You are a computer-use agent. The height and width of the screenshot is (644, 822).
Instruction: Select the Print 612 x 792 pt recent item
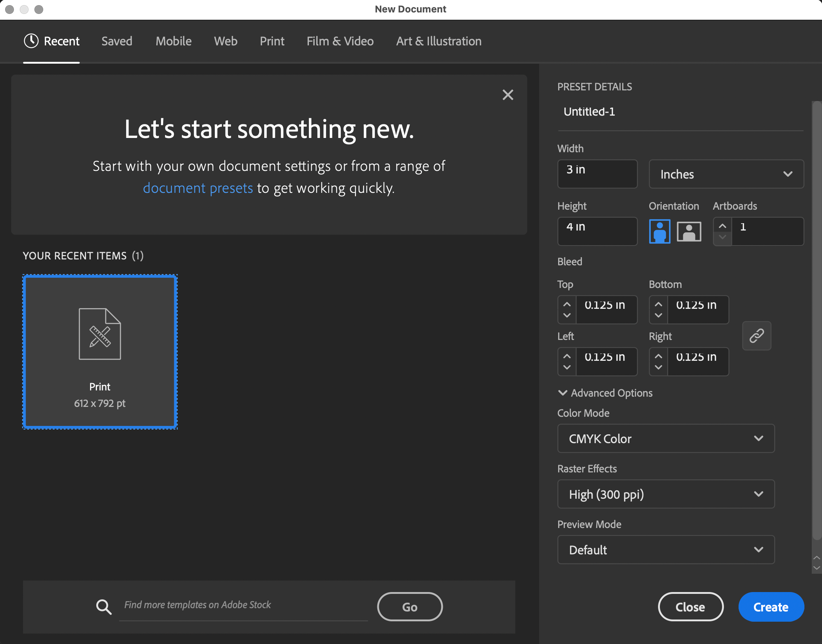click(x=100, y=352)
